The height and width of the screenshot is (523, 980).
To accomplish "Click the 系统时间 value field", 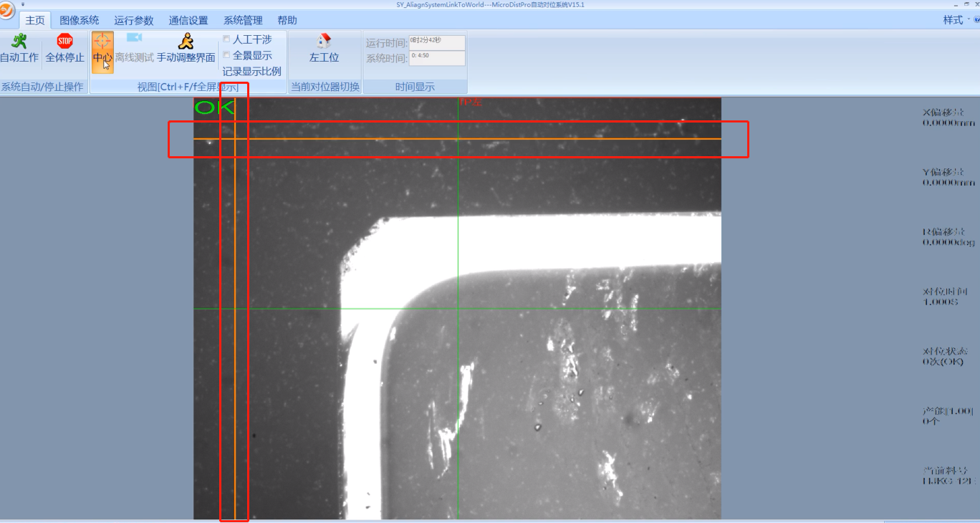I will (437, 58).
